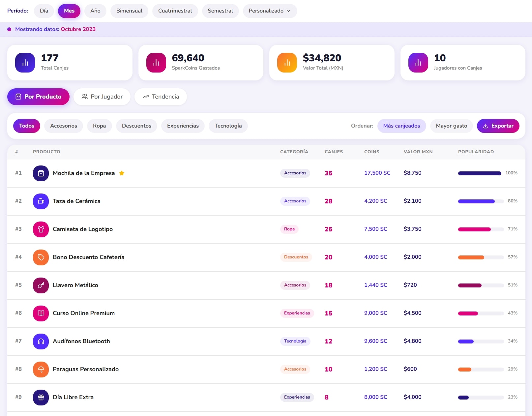Set period to Día
Viewport: 532px width, 416px height.
pyautogui.click(x=44, y=11)
